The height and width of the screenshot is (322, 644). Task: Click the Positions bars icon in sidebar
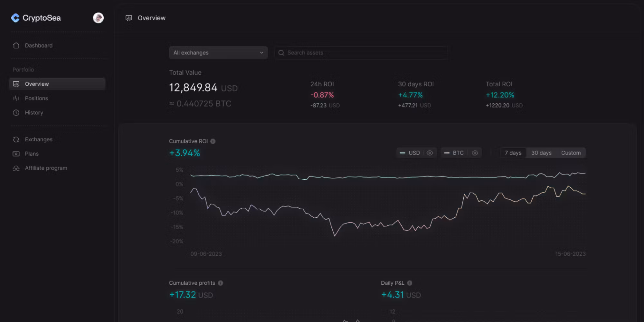click(16, 98)
